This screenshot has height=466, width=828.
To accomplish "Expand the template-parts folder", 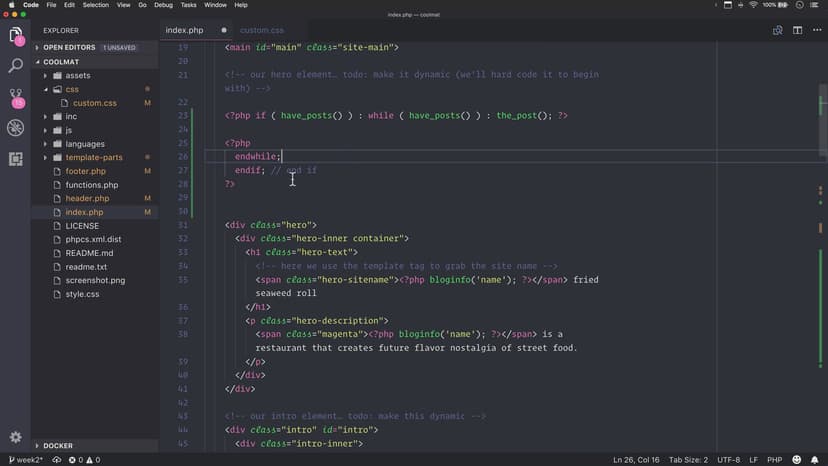I will coord(94,157).
